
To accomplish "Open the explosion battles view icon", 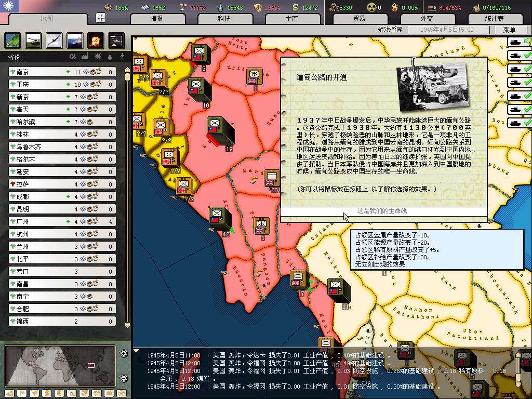I will (x=96, y=40).
